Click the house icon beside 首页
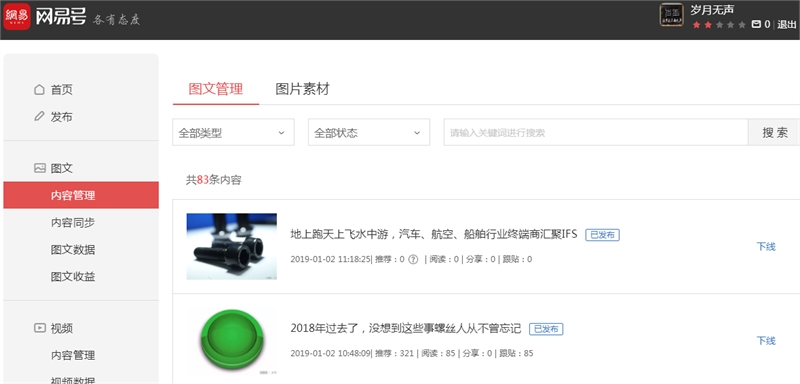The height and width of the screenshot is (384, 800). pyautogui.click(x=39, y=90)
